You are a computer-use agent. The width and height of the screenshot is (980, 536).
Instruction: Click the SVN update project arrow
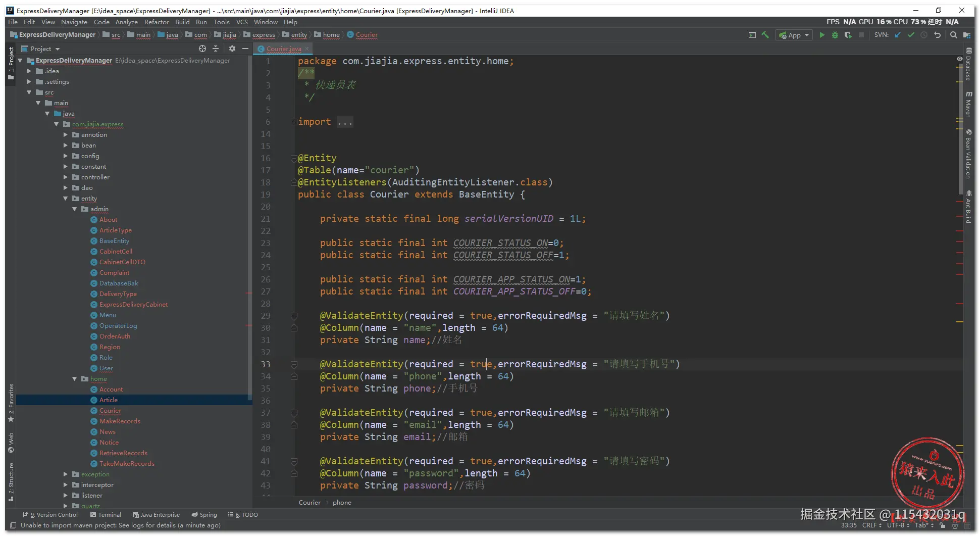click(898, 35)
